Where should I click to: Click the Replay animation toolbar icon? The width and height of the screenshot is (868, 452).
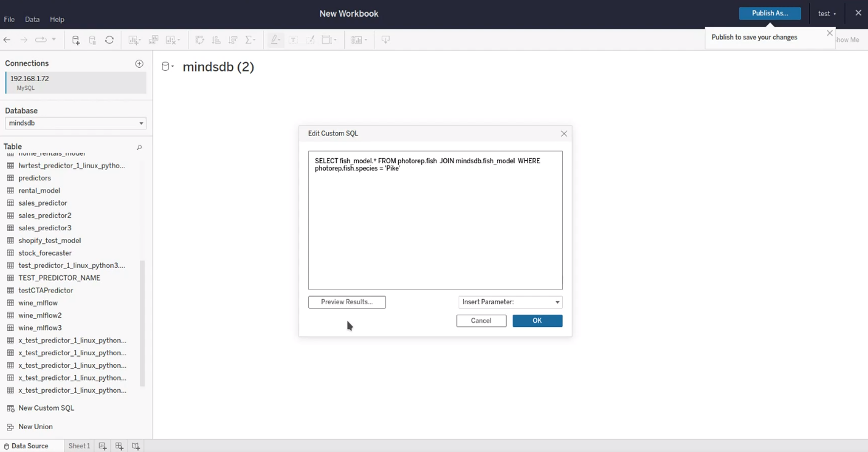coord(41,40)
